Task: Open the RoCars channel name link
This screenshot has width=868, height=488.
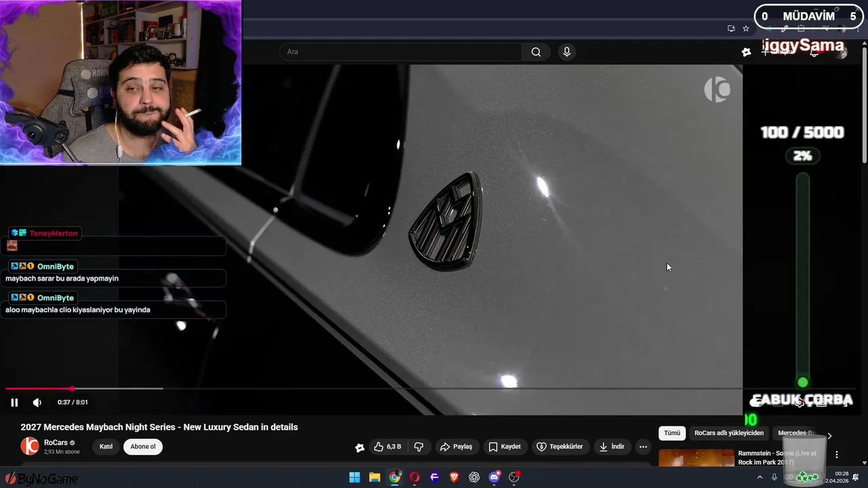Action: pyautogui.click(x=56, y=443)
